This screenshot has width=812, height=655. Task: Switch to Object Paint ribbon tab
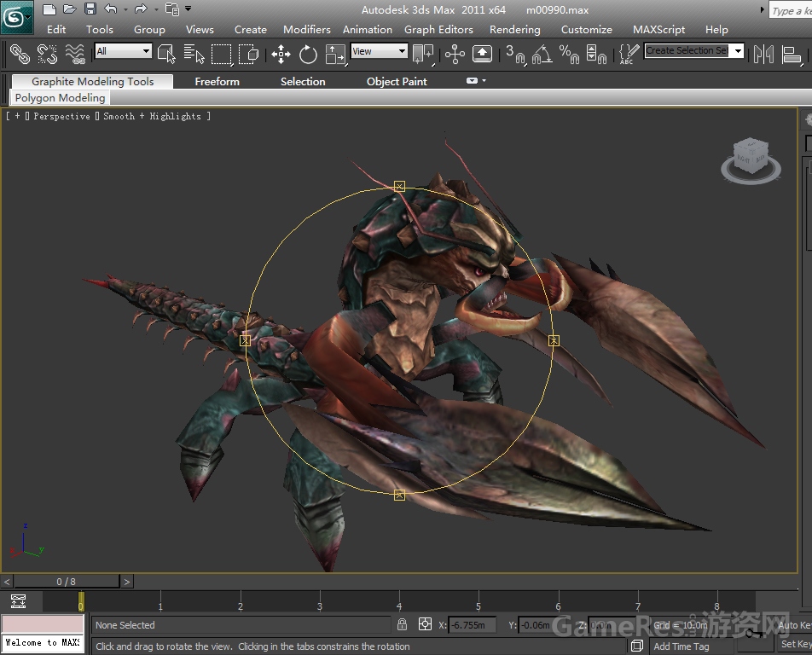point(397,81)
